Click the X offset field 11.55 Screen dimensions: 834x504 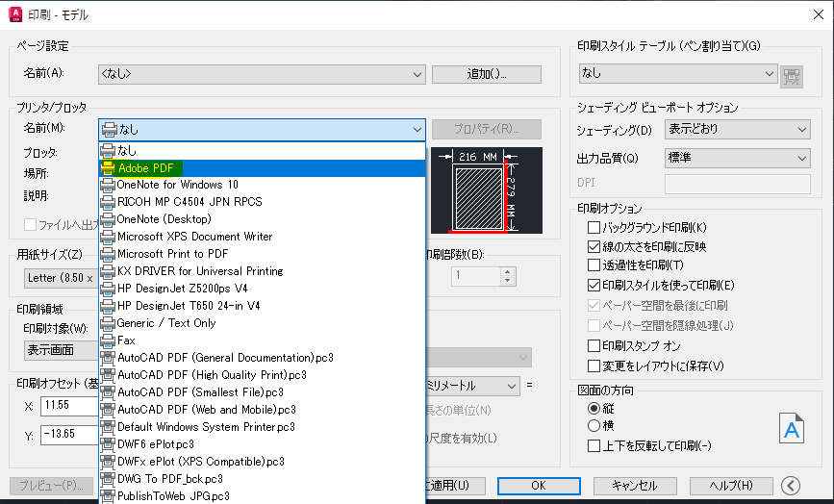[x=70, y=406]
